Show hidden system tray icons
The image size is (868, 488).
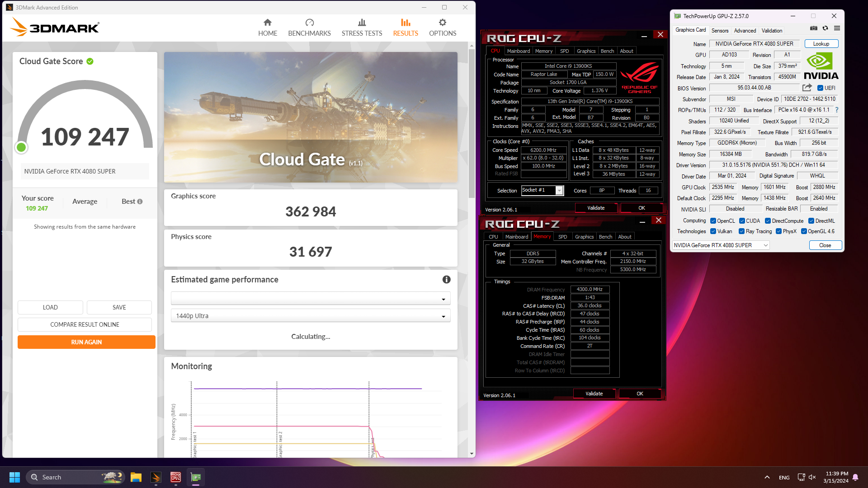pyautogui.click(x=767, y=477)
